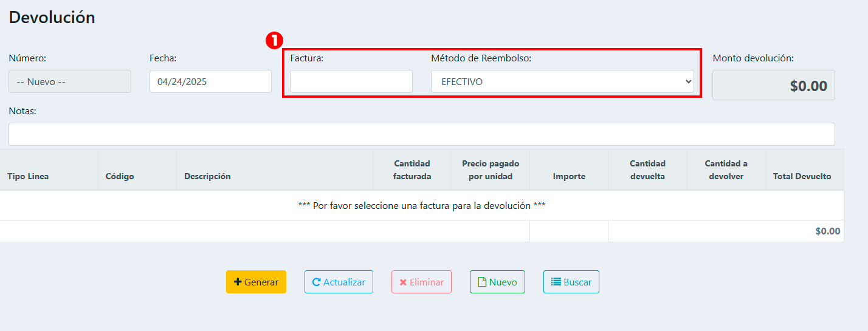
Task: Click the Precio pagado por unidad header
Action: [x=491, y=170]
